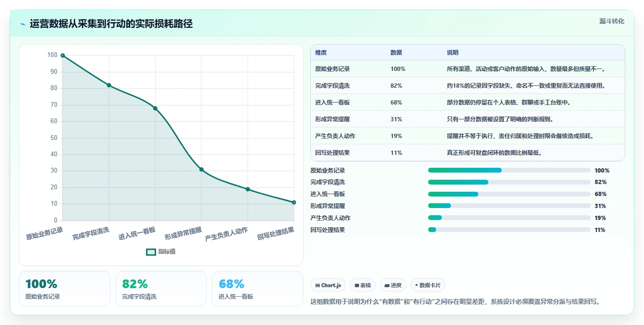Click the 原始业务记录 progress bar

pos(509,170)
